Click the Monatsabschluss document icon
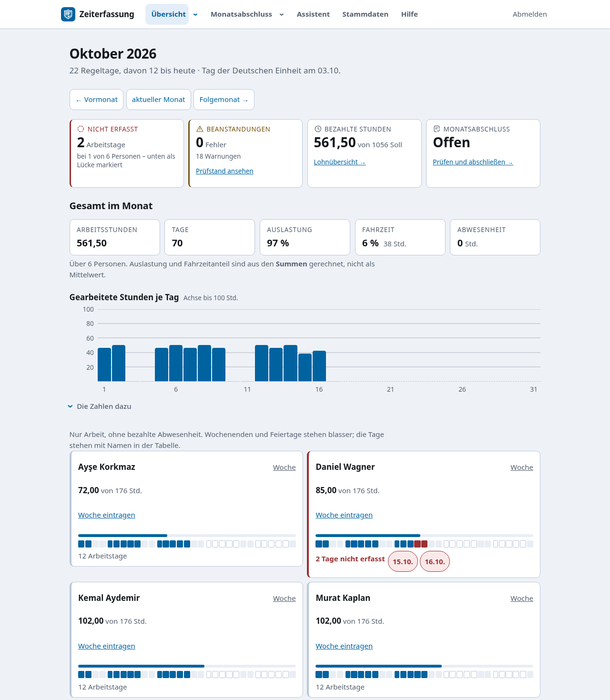 pos(437,129)
